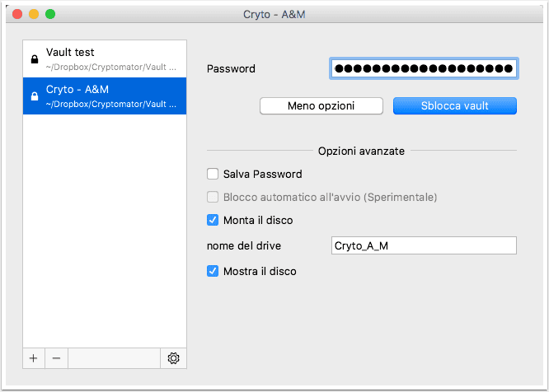Screen dimensions: 549x392
Task: Focus the Password input field
Action: 424,68
